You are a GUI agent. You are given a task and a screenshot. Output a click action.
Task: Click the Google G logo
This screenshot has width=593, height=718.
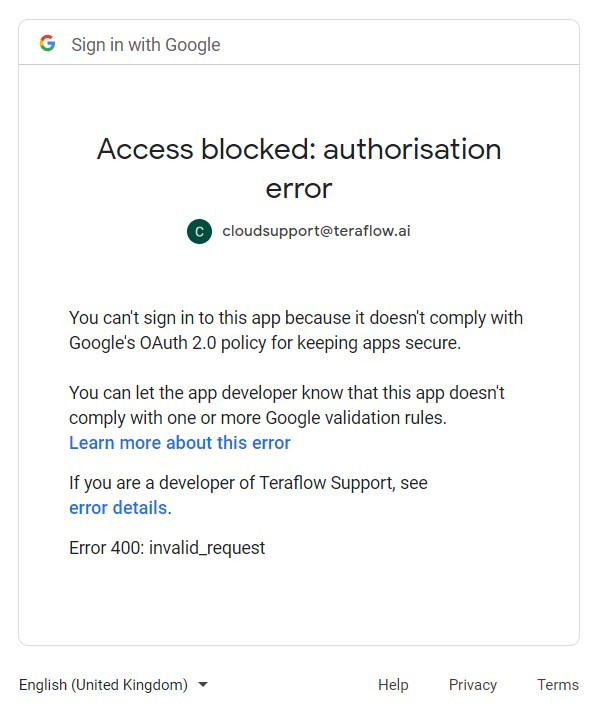click(47, 44)
